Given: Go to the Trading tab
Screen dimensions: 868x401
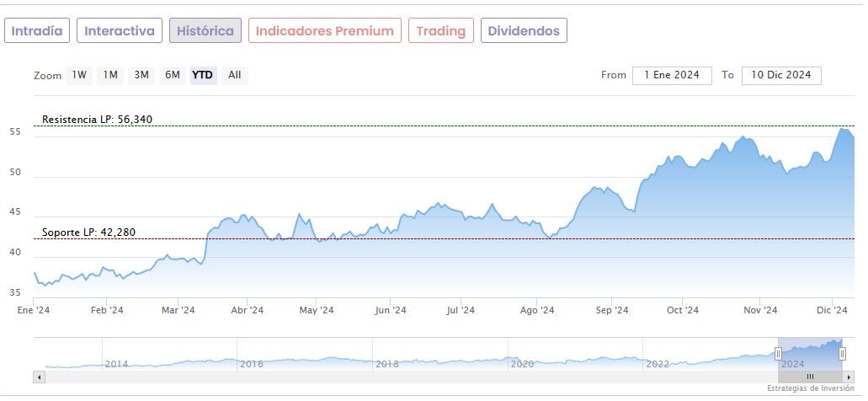Looking at the screenshot, I should click(441, 31).
